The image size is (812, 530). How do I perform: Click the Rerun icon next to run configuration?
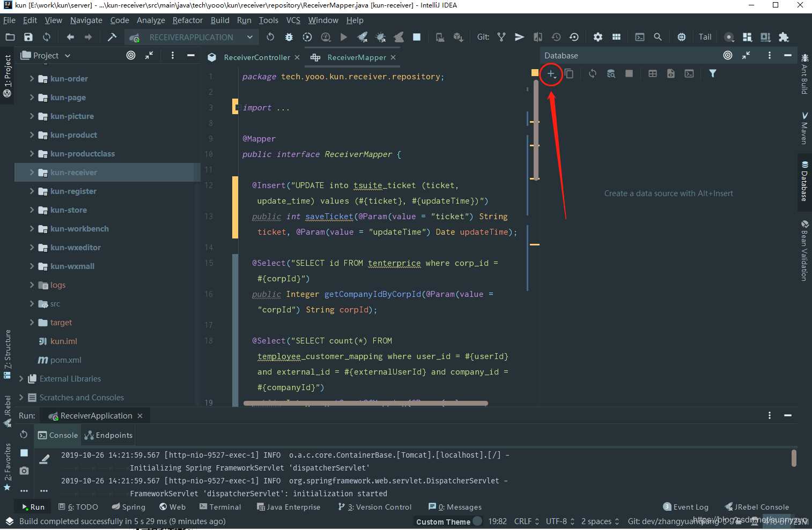270,37
